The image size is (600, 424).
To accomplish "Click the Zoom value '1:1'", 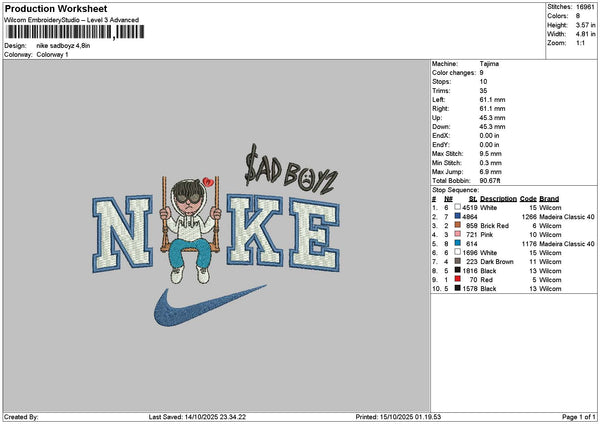I will point(580,43).
